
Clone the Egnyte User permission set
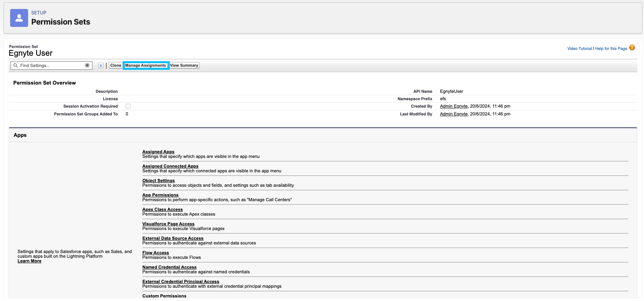(115, 66)
